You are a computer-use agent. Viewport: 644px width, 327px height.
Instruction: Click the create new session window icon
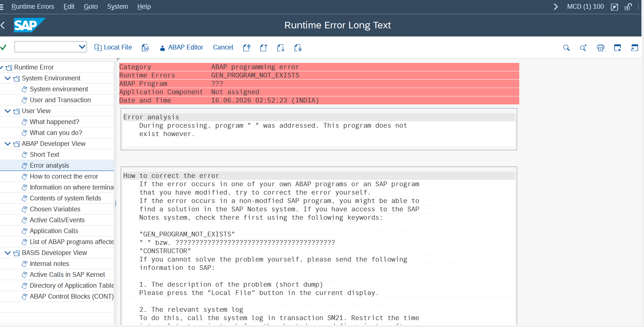coord(617,48)
